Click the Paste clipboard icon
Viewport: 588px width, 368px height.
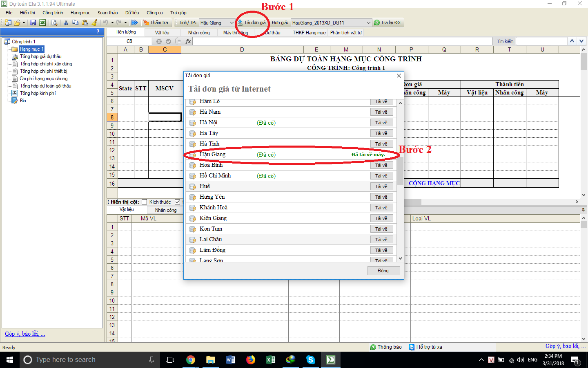pyautogui.click(x=85, y=23)
